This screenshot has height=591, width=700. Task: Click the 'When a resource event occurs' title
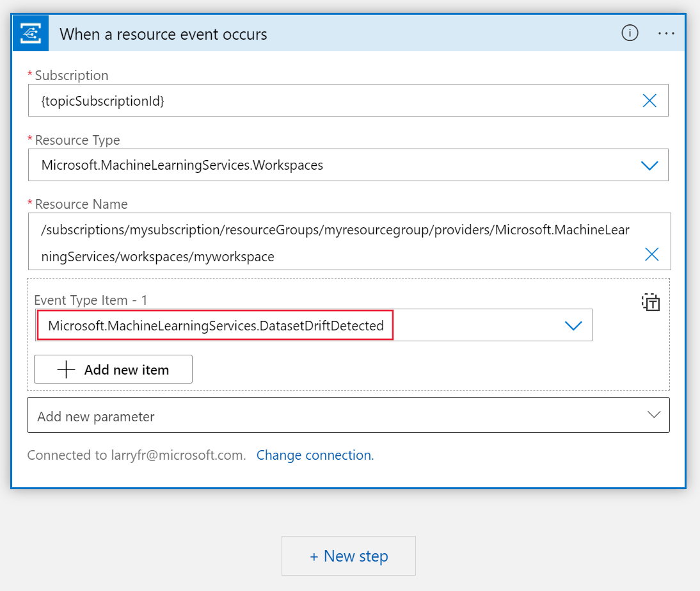coord(164,34)
